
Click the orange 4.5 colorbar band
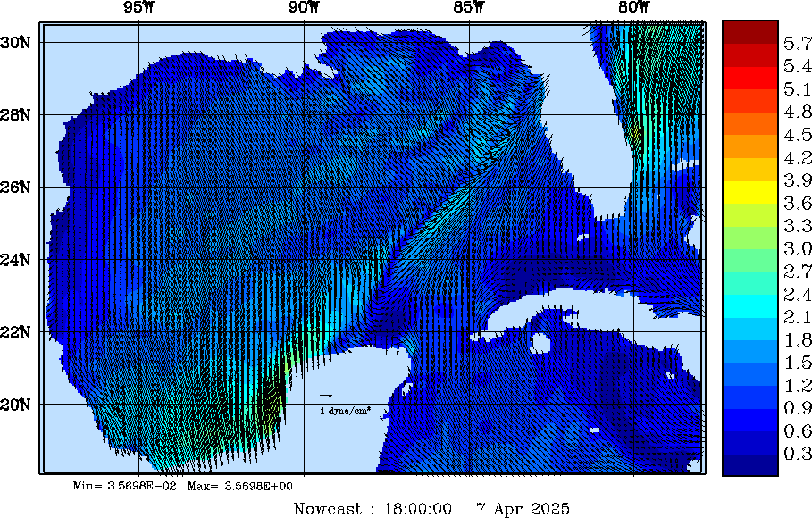(750, 123)
